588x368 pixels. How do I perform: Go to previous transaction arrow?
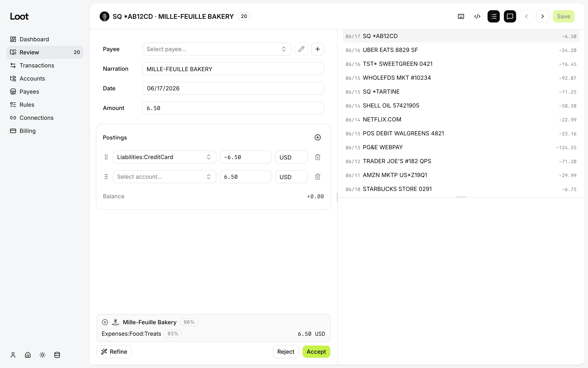(x=526, y=16)
